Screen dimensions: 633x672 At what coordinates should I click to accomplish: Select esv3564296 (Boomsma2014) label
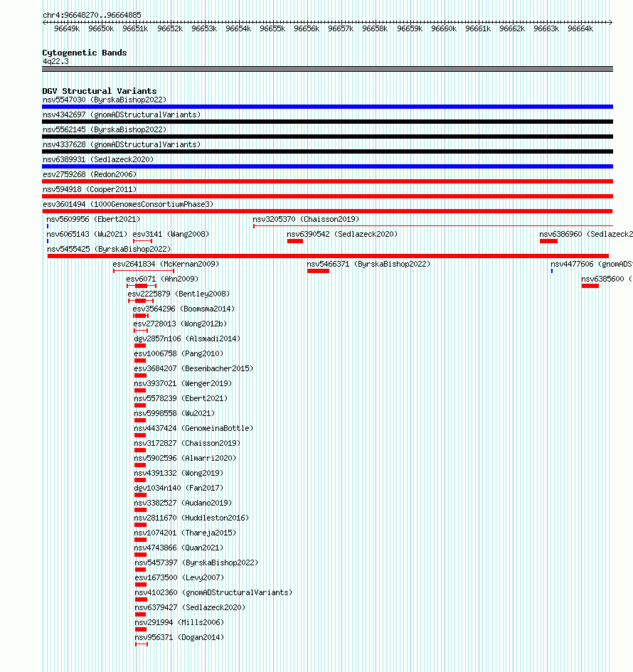click(183, 309)
